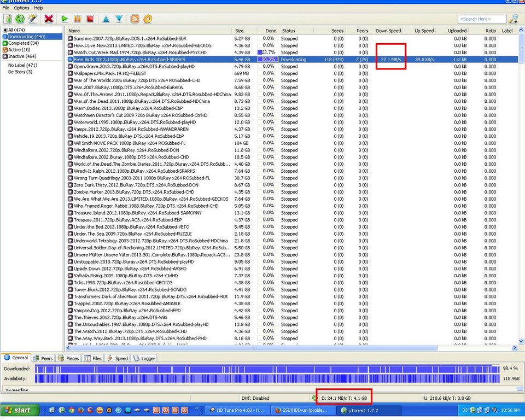Screen dimensions: 525x420
Task: Switch to the Peers tab
Action: pos(43,358)
